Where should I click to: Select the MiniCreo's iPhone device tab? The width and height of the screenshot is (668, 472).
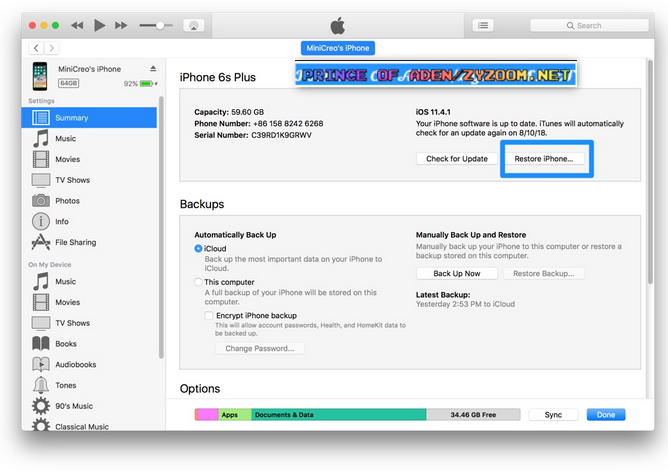pyautogui.click(x=338, y=48)
